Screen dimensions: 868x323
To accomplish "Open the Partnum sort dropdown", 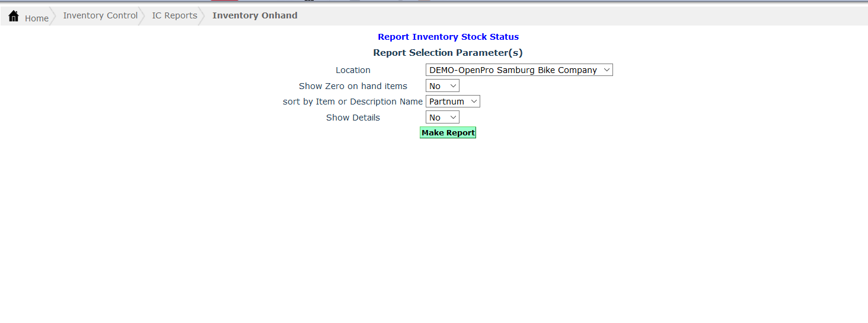I will [x=452, y=102].
